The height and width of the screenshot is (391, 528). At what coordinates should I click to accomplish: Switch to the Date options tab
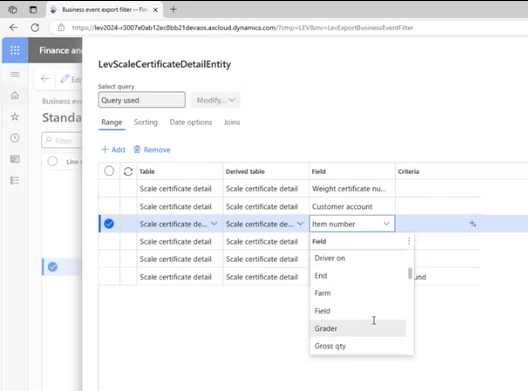191,122
